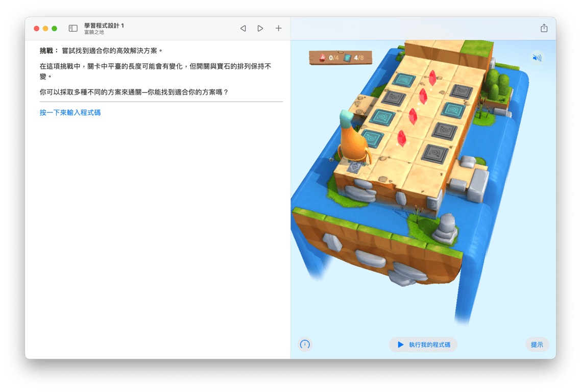The width and height of the screenshot is (581, 392).
Task: Click 執行我的程式碼 run button
Action: 423,345
